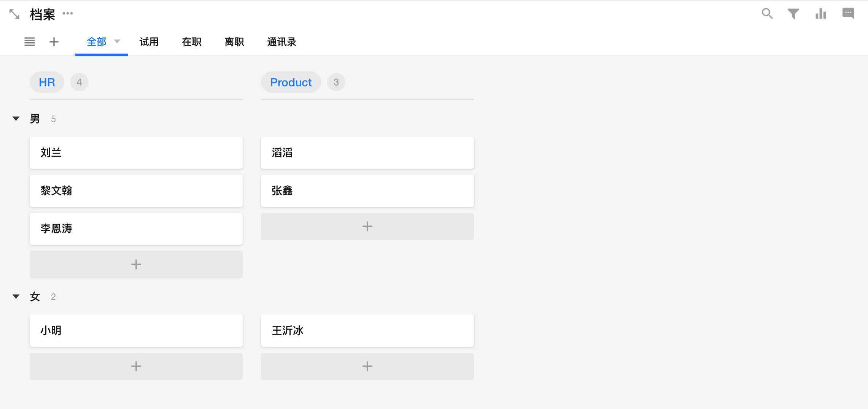
Task: Open the search magnifier icon
Action: pyautogui.click(x=767, y=14)
